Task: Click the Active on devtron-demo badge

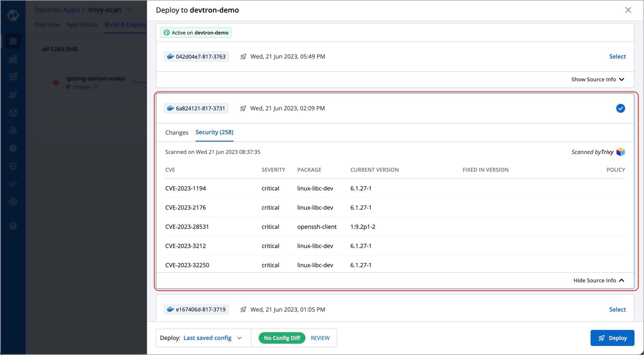Action: coord(196,33)
